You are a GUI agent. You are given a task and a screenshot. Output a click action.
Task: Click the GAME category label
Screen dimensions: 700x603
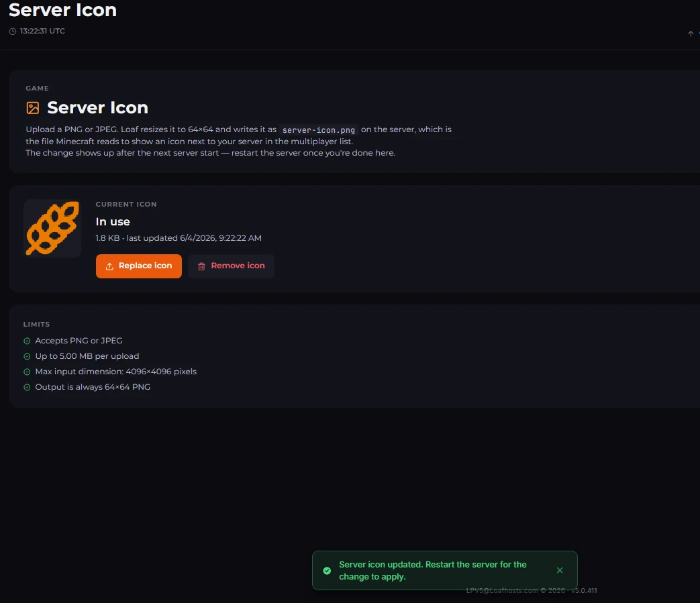pos(38,89)
